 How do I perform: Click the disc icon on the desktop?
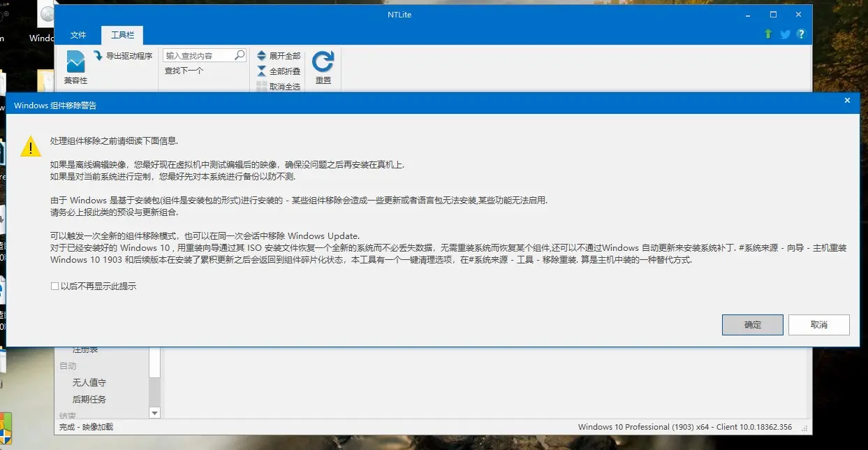point(47,14)
